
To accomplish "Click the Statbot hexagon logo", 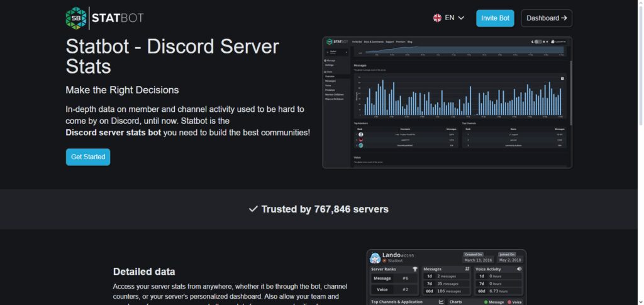I will pos(76,18).
